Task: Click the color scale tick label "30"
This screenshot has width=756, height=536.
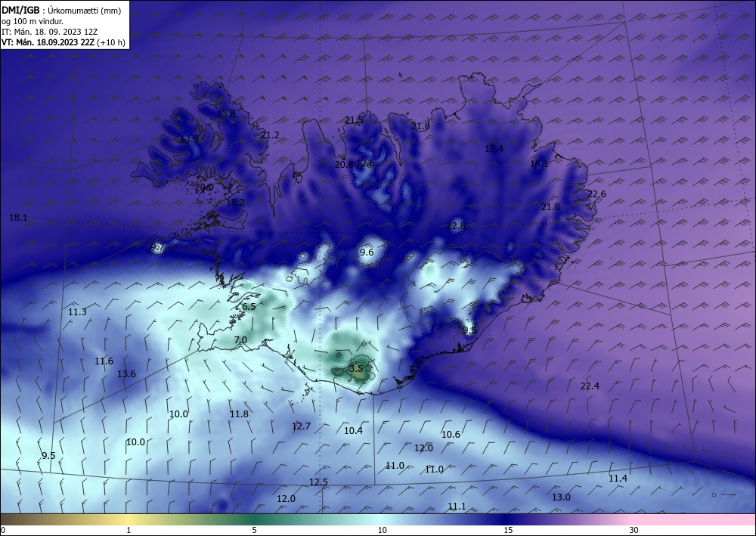Action: (634, 530)
